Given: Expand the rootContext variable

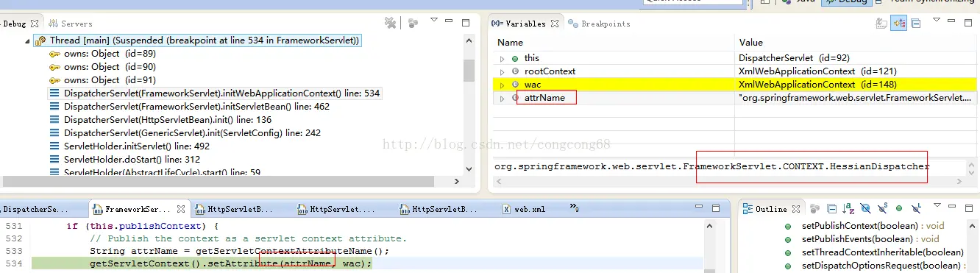Looking at the screenshot, I should click(x=502, y=71).
